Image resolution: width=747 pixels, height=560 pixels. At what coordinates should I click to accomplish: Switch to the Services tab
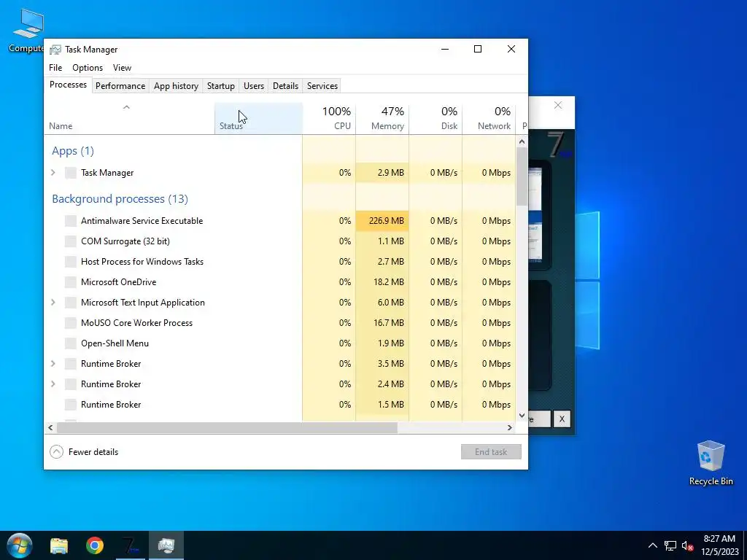click(322, 86)
